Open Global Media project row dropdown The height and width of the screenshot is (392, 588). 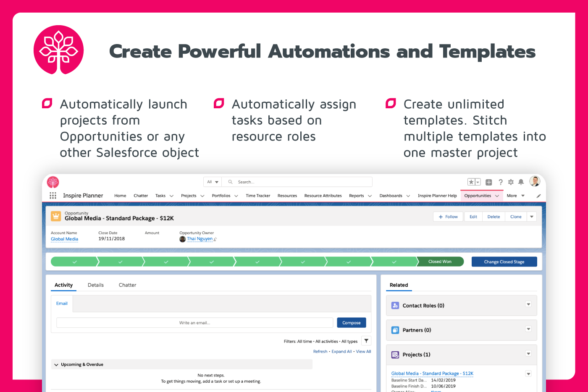click(x=528, y=374)
